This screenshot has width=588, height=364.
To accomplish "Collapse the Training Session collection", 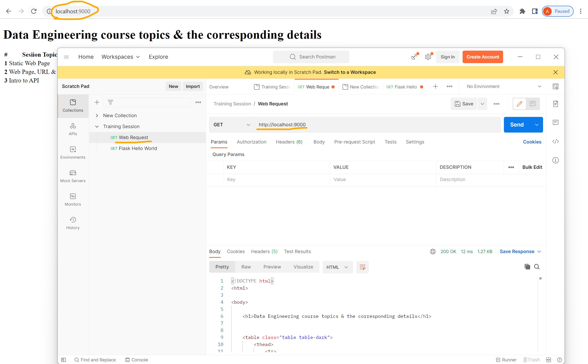I will click(x=97, y=126).
